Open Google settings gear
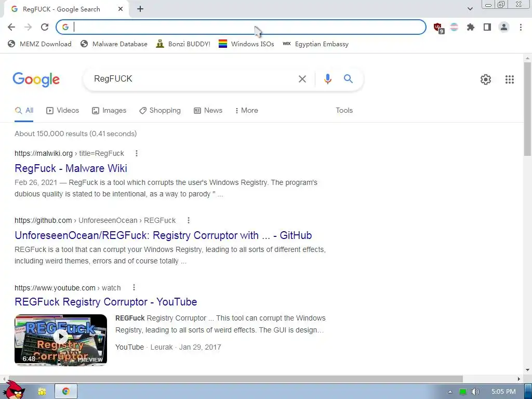The height and width of the screenshot is (399, 532). pyautogui.click(x=486, y=79)
